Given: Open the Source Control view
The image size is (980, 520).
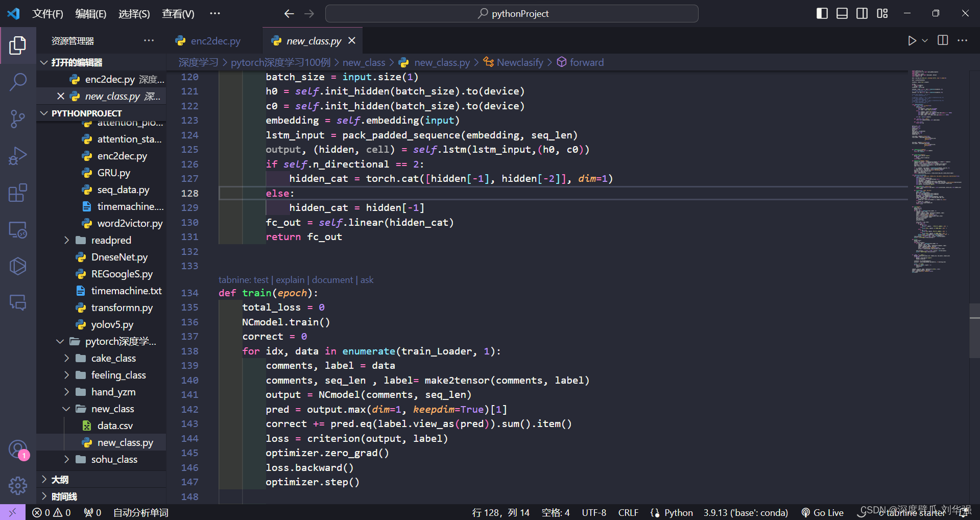Looking at the screenshot, I should tap(18, 119).
